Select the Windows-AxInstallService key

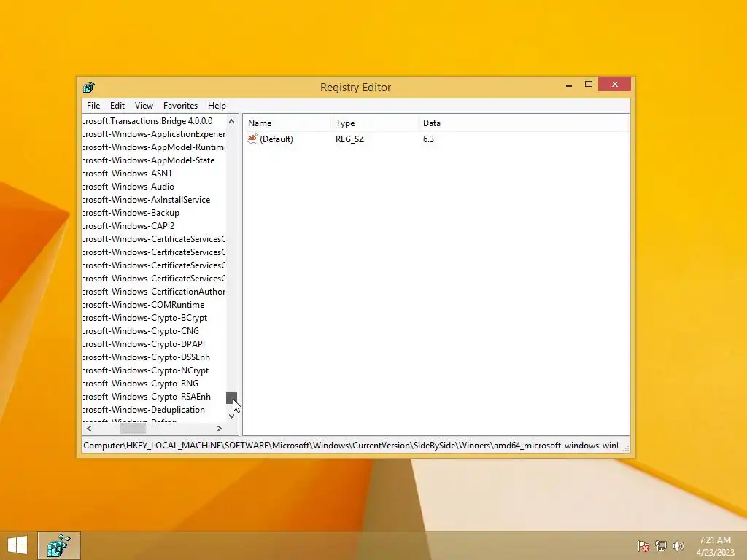coord(146,200)
